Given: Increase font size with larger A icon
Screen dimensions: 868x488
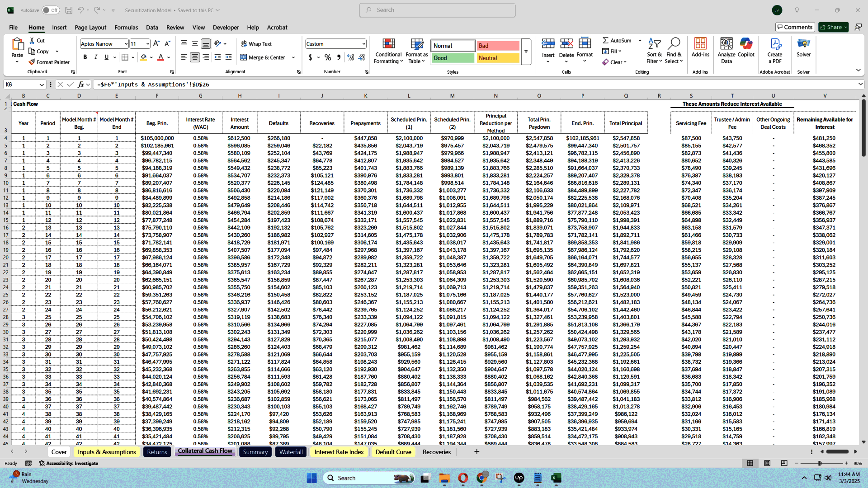Looking at the screenshot, I should pyautogui.click(x=156, y=44).
